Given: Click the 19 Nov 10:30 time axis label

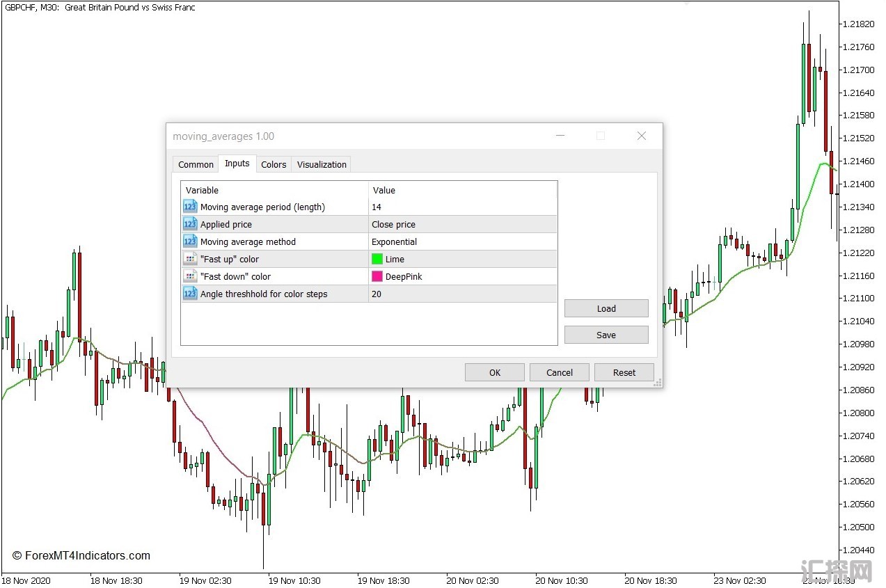Looking at the screenshot, I should tap(294, 580).
